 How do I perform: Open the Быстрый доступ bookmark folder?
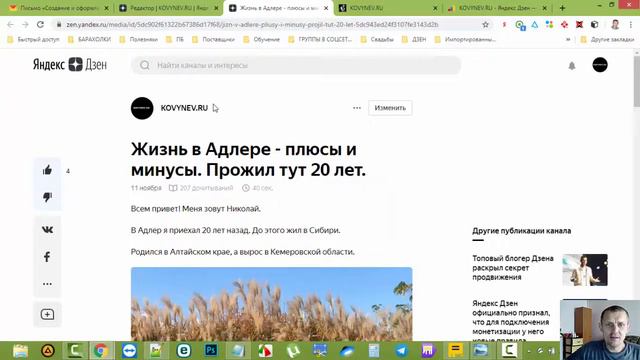34,40
